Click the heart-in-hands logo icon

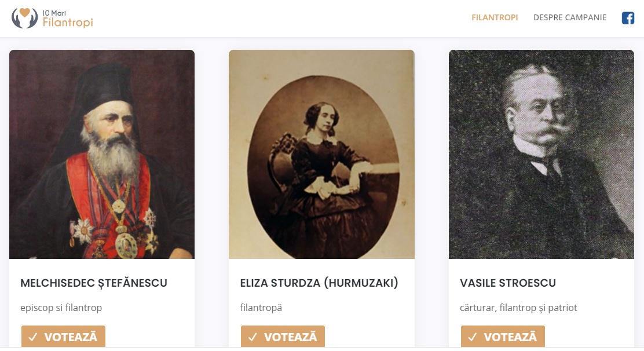pos(24,17)
